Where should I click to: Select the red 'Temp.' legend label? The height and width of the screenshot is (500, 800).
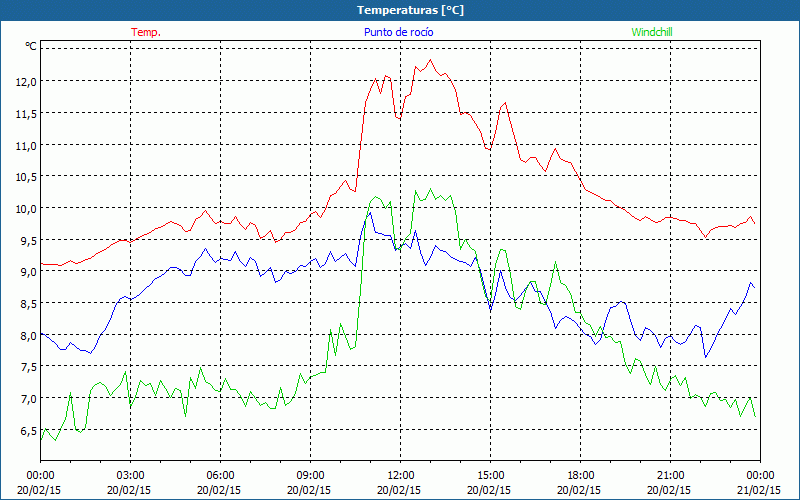(146, 32)
